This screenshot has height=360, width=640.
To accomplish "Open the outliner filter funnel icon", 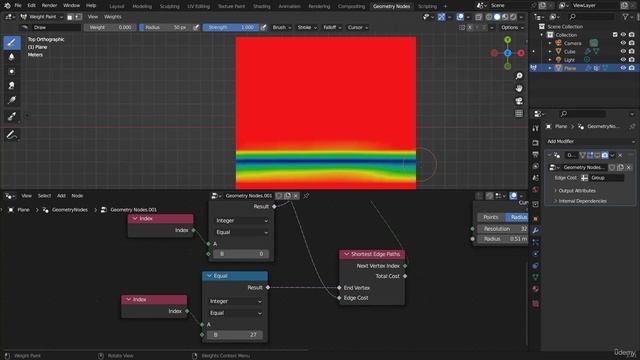I will pyautogui.click(x=625, y=17).
